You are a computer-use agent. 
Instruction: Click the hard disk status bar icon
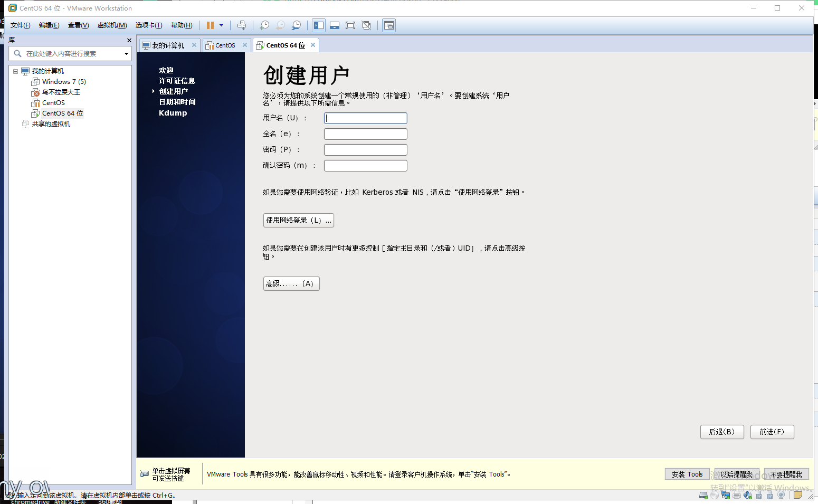coord(703,495)
